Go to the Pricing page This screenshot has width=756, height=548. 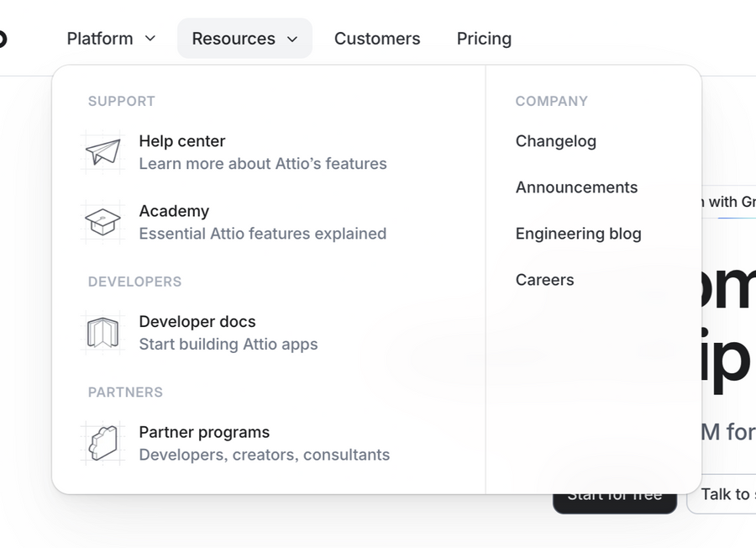pos(484,38)
